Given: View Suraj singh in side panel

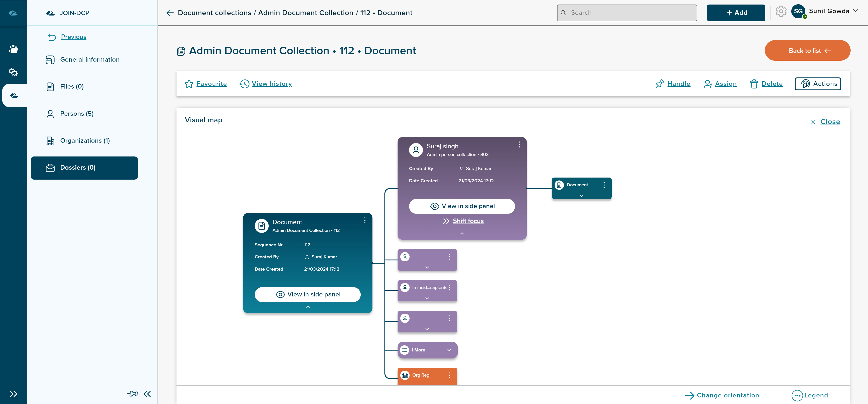Looking at the screenshot, I should coord(462,206).
